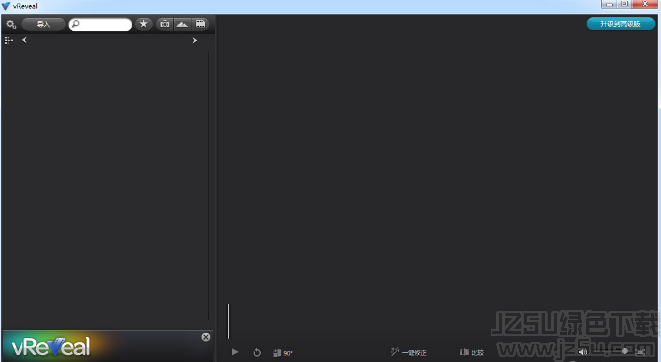Open the library view options icon
661x362 pixels.
click(x=8, y=40)
